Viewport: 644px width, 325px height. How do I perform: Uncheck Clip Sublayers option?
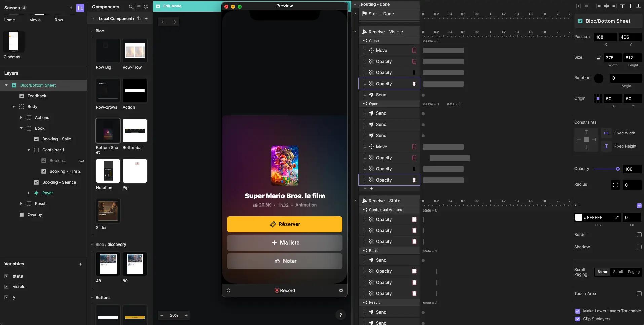tap(578, 319)
